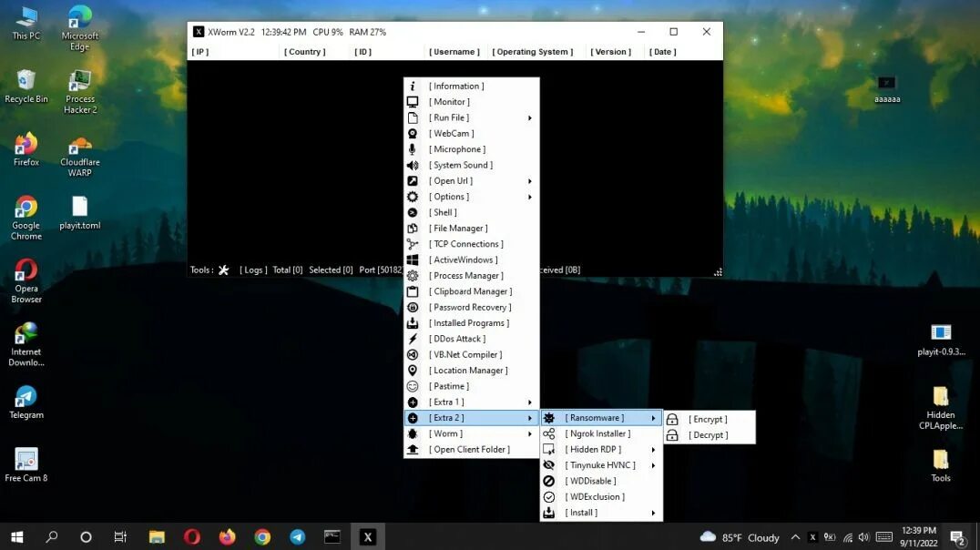Open File Manager via its icon
The height and width of the screenshot is (550, 980).
tap(413, 229)
